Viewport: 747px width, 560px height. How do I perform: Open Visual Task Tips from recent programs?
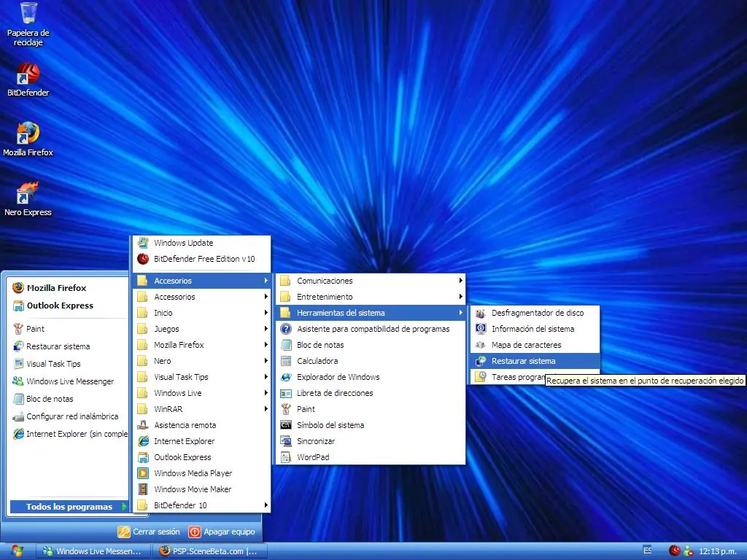coord(69,364)
